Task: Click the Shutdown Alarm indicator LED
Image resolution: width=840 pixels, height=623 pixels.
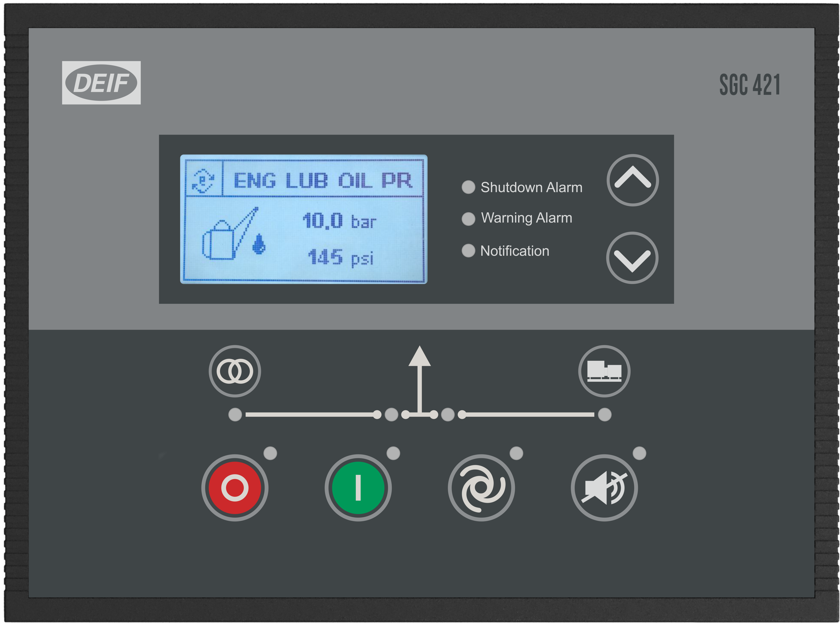Action: click(468, 187)
